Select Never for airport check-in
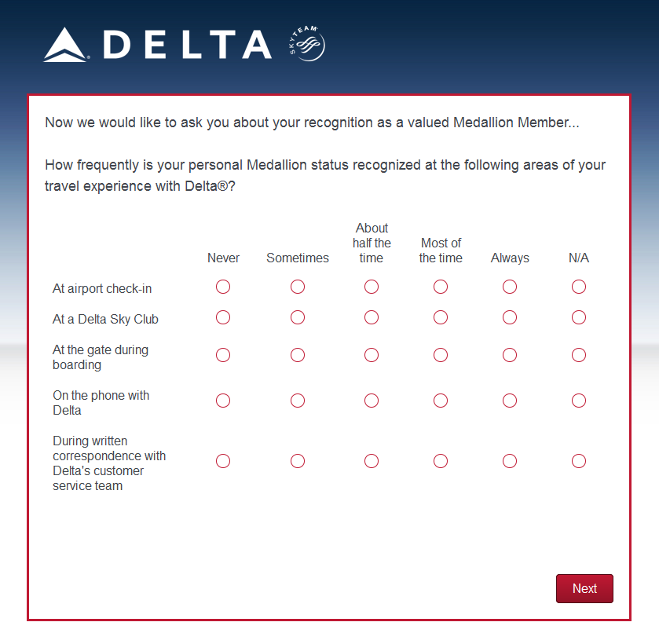The image size is (659, 644). pyautogui.click(x=223, y=287)
